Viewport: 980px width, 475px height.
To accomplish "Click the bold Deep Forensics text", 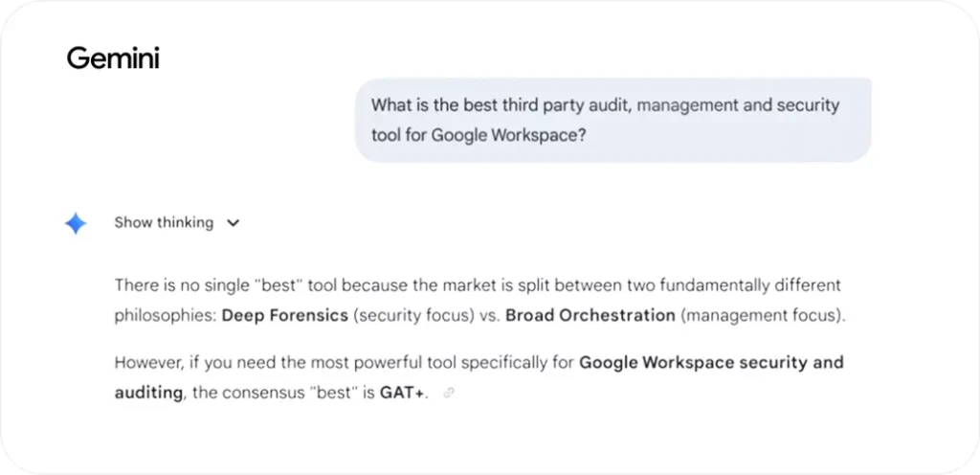I will point(284,315).
